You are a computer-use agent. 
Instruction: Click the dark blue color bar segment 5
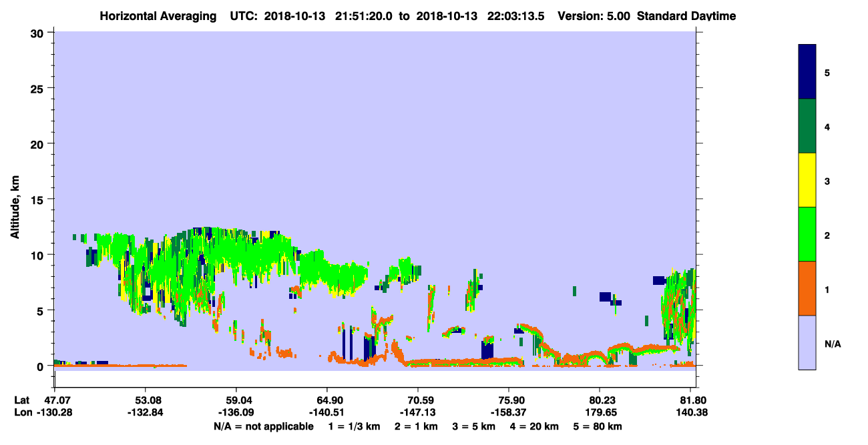(x=807, y=72)
